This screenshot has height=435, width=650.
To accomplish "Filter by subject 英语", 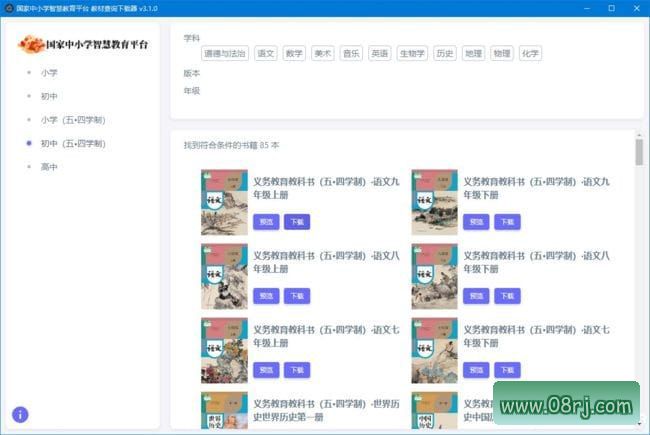I will pos(380,53).
